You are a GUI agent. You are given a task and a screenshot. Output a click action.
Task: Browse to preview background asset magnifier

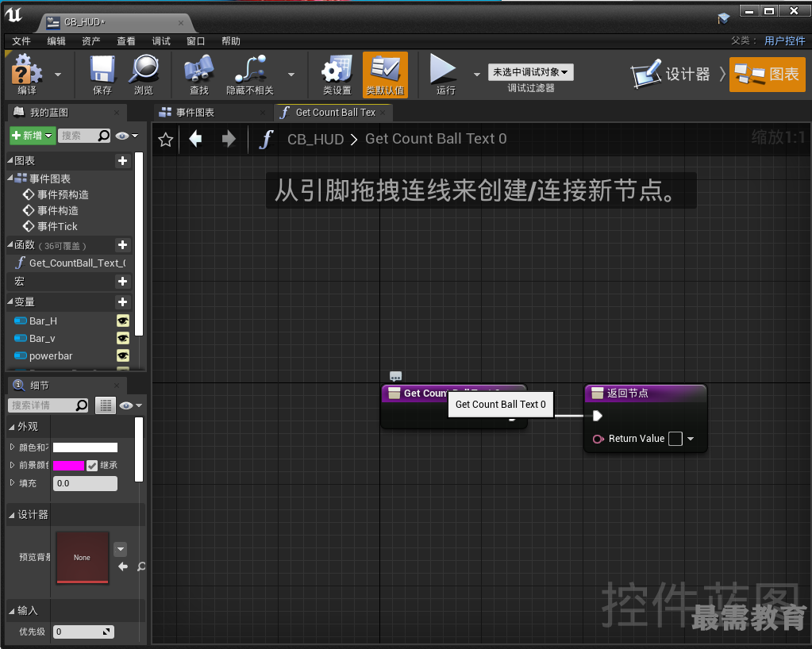141,566
